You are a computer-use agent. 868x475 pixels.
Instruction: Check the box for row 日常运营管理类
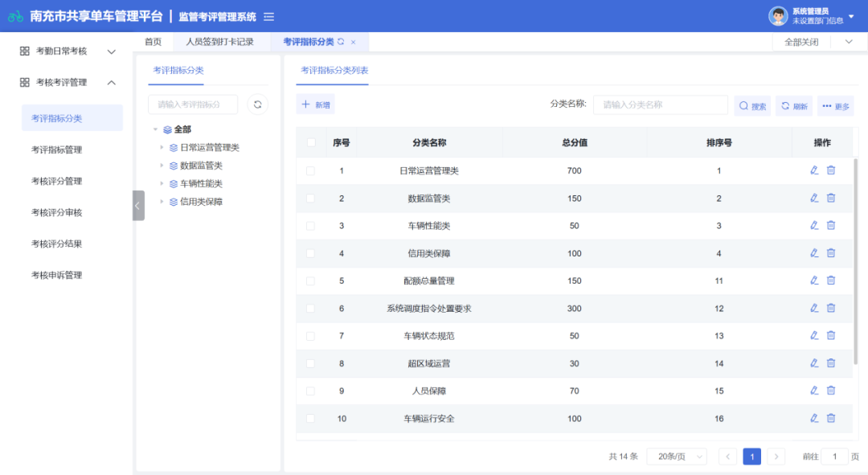[310, 171]
